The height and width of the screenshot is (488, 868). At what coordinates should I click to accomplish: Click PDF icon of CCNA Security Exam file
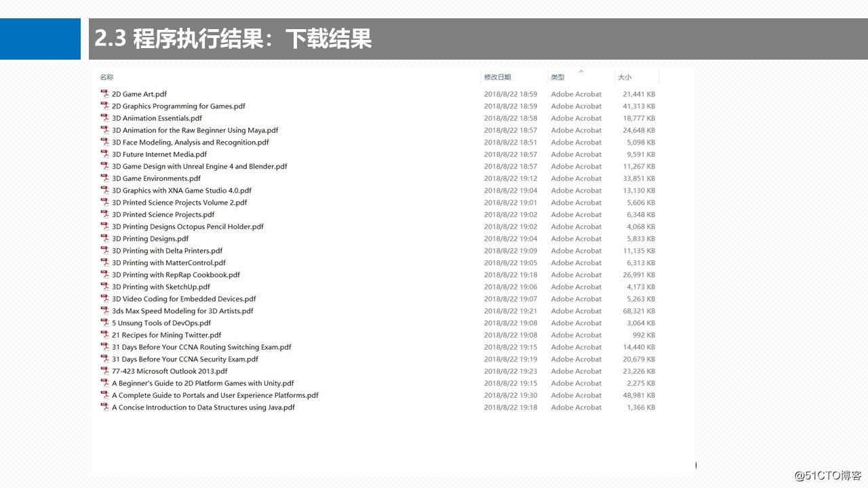tap(105, 359)
